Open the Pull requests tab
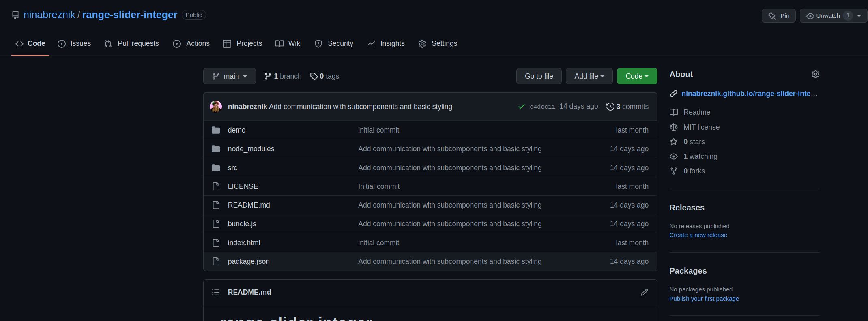Image resolution: width=868 pixels, height=321 pixels. (131, 43)
